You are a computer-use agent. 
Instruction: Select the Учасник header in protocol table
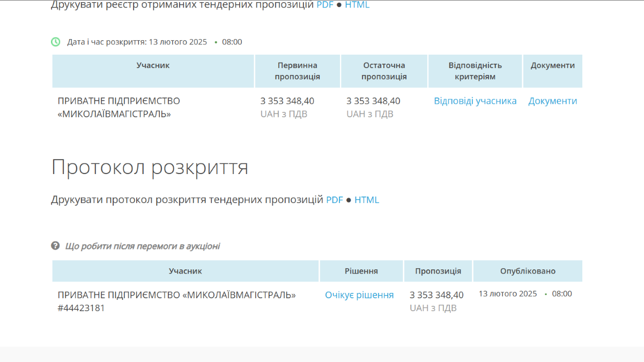[x=186, y=271]
